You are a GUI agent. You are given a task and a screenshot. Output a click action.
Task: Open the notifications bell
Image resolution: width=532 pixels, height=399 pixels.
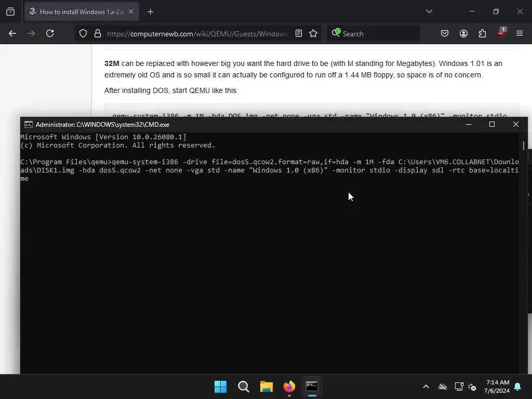[x=517, y=387]
